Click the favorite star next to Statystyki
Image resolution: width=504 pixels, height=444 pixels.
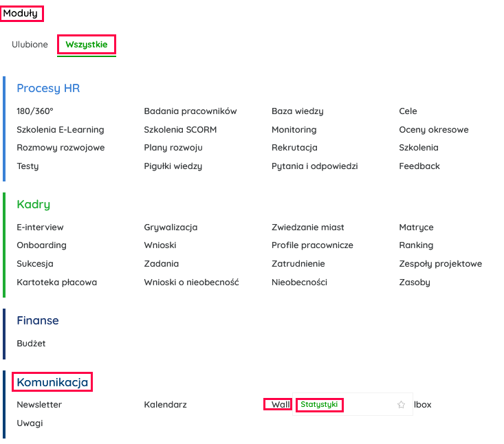(x=401, y=405)
